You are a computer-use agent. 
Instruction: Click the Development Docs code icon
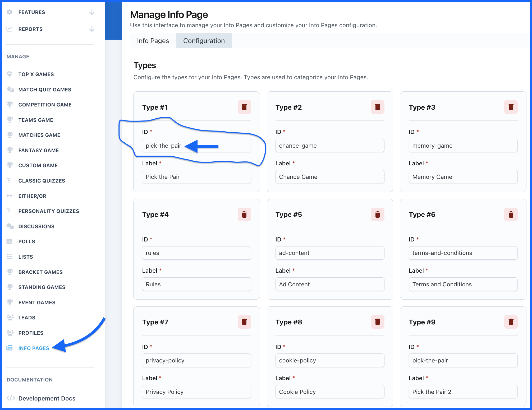11,398
